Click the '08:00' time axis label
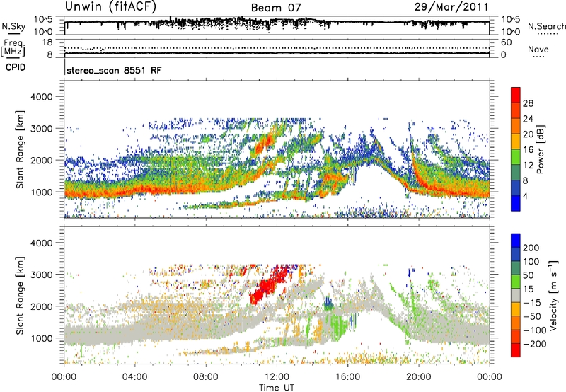 (205, 377)
